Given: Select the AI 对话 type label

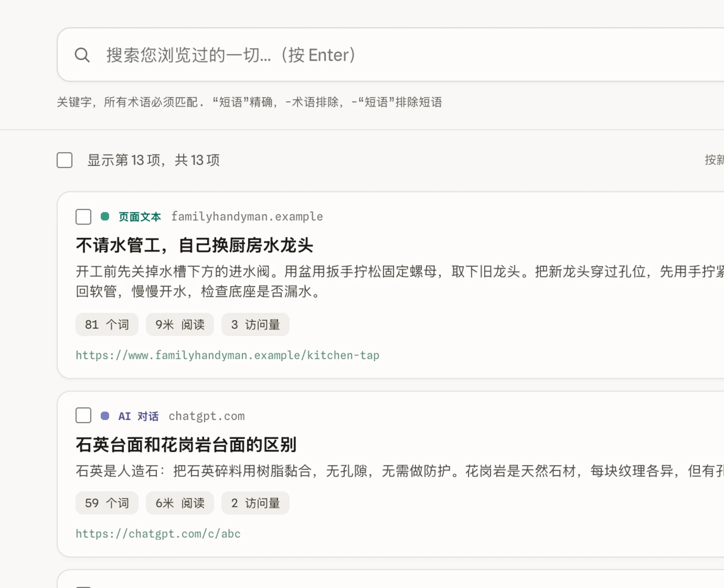Looking at the screenshot, I should click(x=138, y=416).
